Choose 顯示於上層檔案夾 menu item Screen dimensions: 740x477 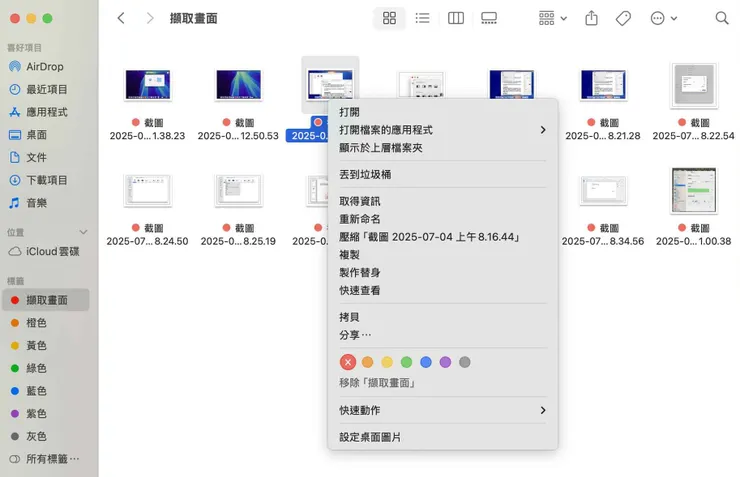[x=443, y=148]
